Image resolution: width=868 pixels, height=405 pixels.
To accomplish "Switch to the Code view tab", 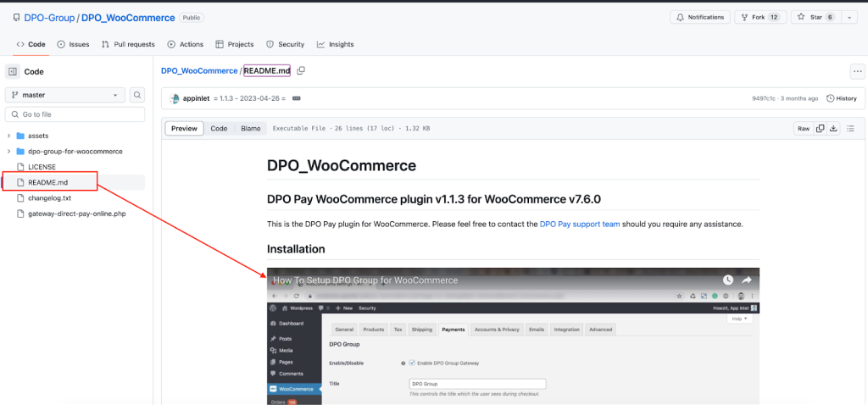I will pos(219,128).
